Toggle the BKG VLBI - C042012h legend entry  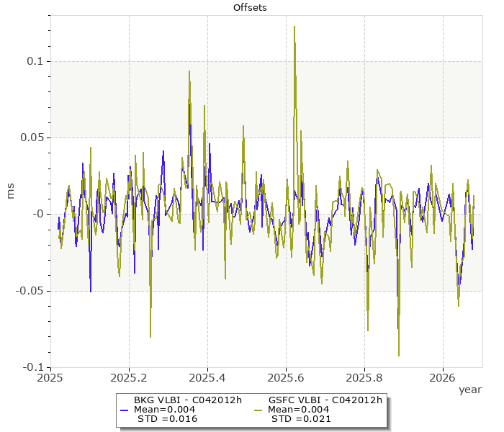point(187,400)
